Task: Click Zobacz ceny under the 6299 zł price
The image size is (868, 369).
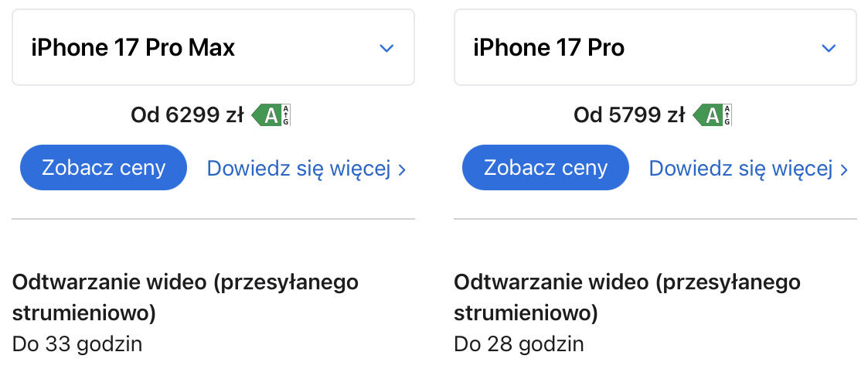Action: tap(104, 167)
